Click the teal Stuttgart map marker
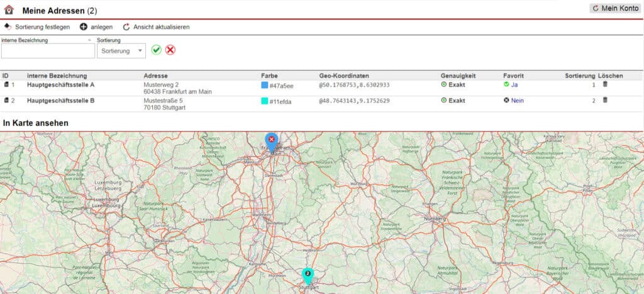 click(308, 274)
